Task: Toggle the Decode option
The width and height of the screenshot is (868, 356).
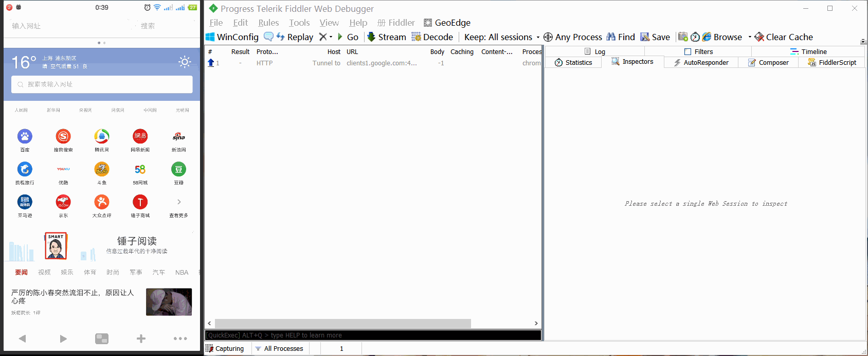Action: click(x=432, y=37)
